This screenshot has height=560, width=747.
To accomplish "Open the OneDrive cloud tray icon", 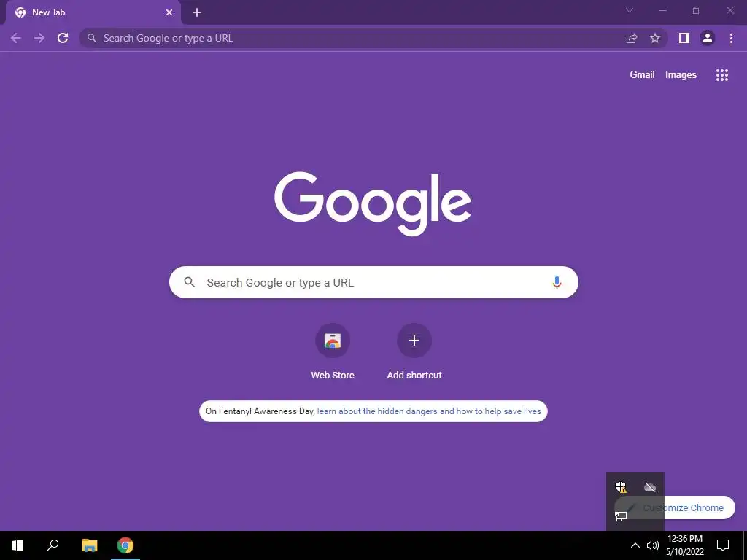I will (650, 487).
